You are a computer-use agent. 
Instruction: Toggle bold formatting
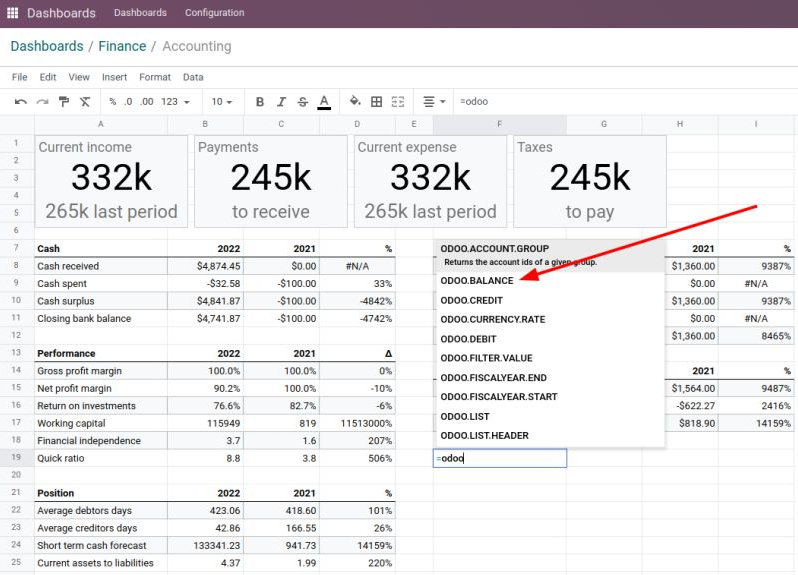pyautogui.click(x=260, y=102)
